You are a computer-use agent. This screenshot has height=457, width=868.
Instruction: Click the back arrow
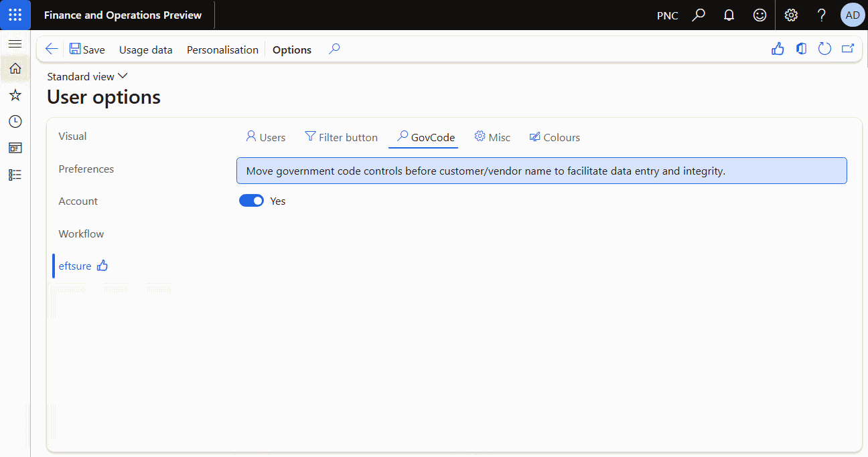51,49
